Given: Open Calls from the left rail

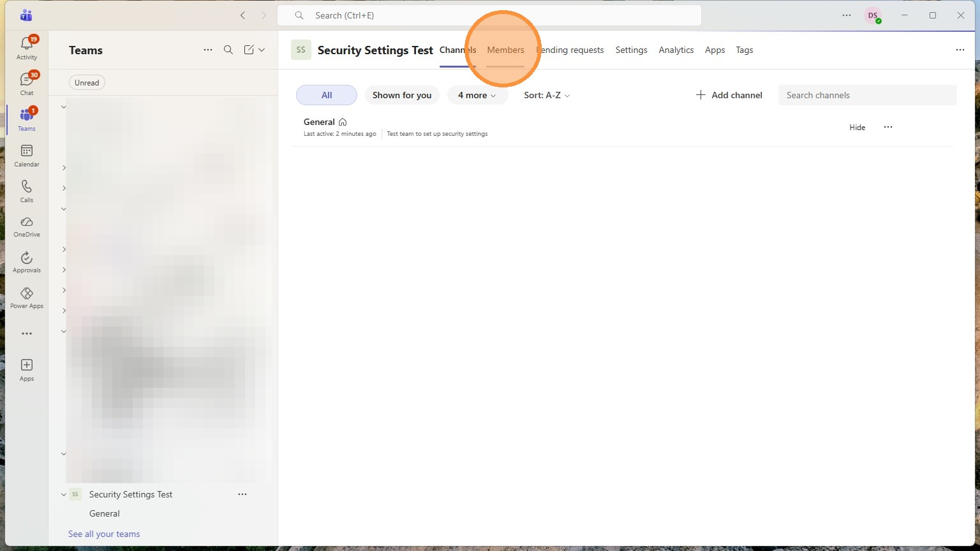Looking at the screenshot, I should (27, 191).
